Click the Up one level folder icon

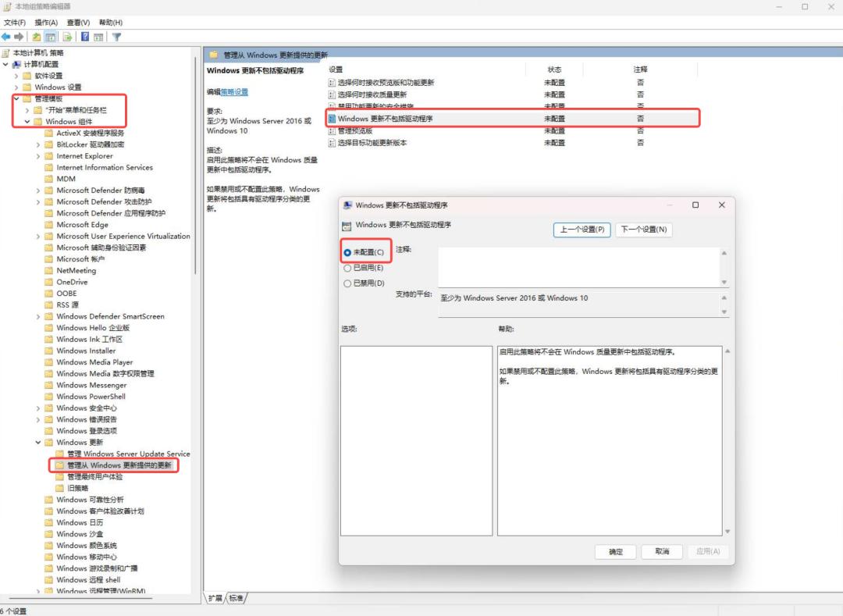[x=37, y=37]
